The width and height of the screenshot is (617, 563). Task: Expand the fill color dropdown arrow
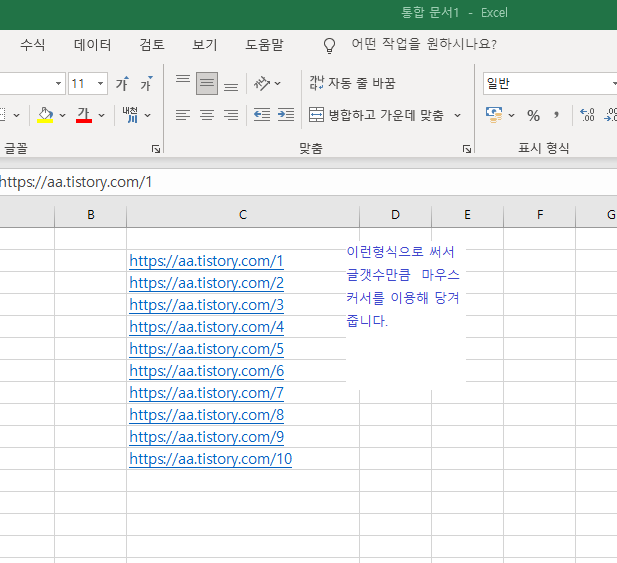tap(63, 115)
